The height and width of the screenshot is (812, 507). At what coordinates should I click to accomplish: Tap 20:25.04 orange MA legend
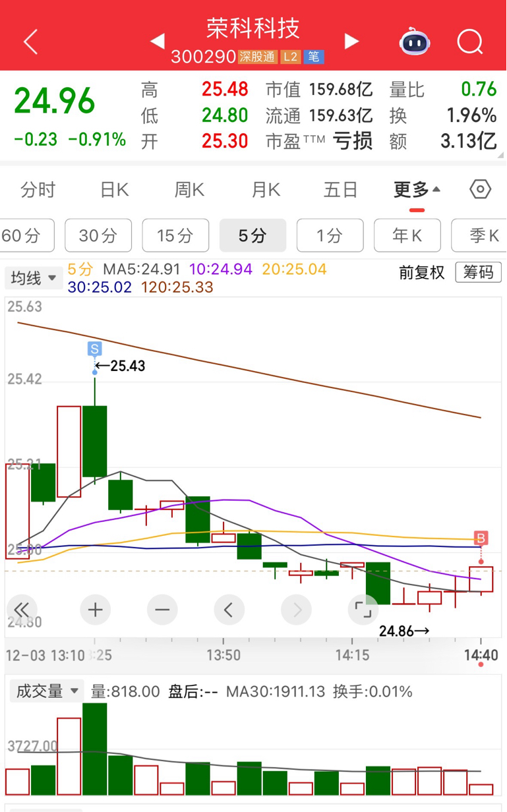click(x=294, y=270)
